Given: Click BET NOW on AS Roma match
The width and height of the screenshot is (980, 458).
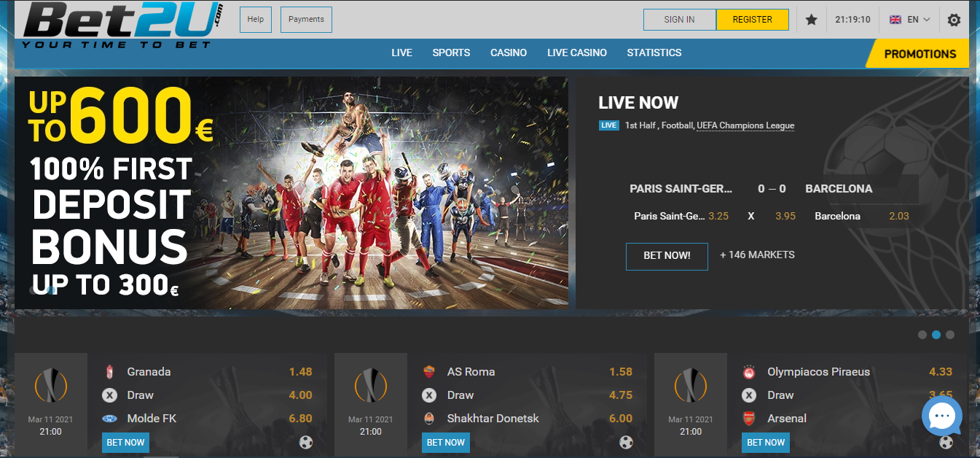Looking at the screenshot, I should [x=446, y=443].
